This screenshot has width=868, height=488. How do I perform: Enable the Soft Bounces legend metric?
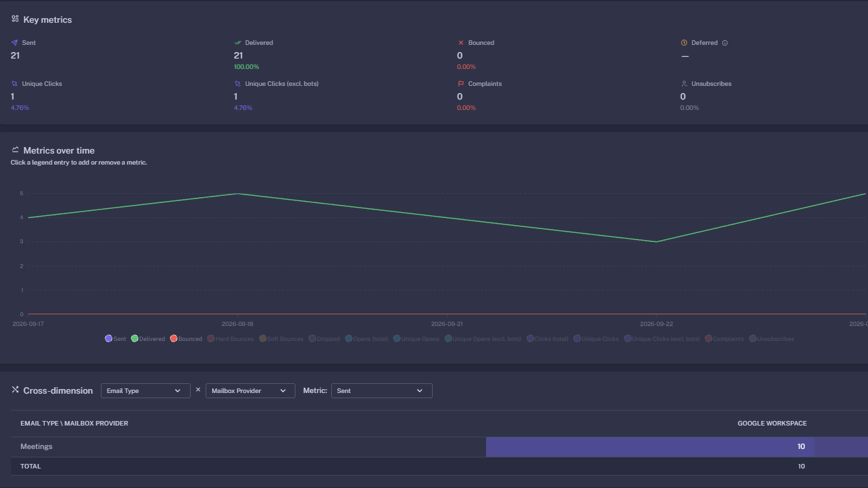pyautogui.click(x=281, y=339)
